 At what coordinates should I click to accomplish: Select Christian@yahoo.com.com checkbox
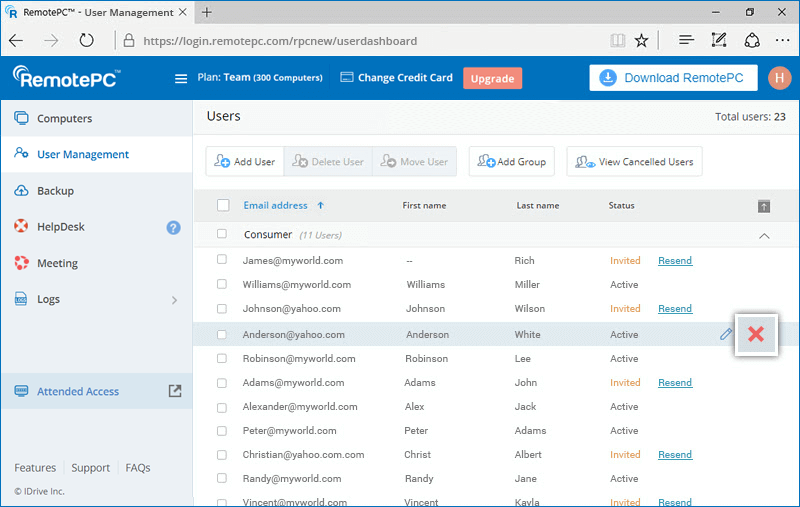point(221,455)
